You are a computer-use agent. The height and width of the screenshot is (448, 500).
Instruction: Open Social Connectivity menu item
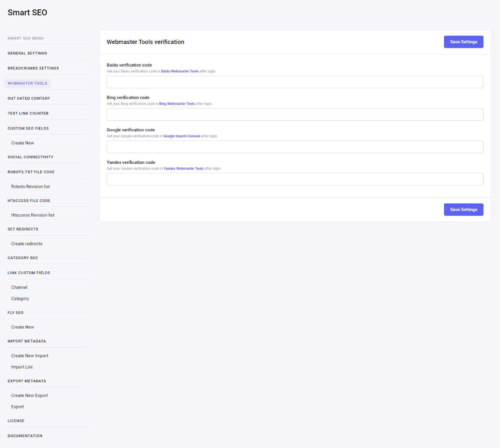coord(30,157)
